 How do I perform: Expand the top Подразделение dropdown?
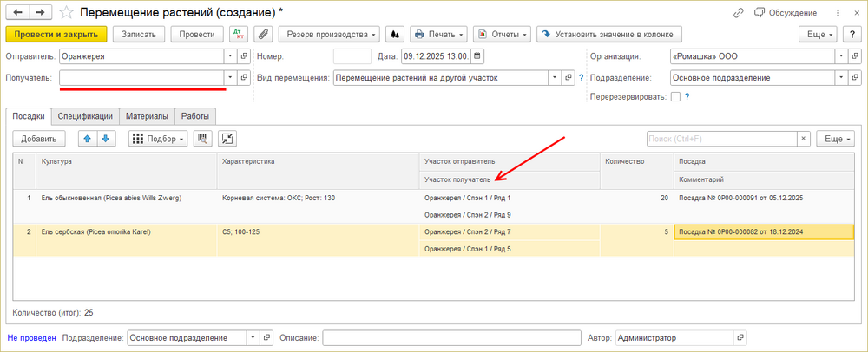click(x=841, y=78)
